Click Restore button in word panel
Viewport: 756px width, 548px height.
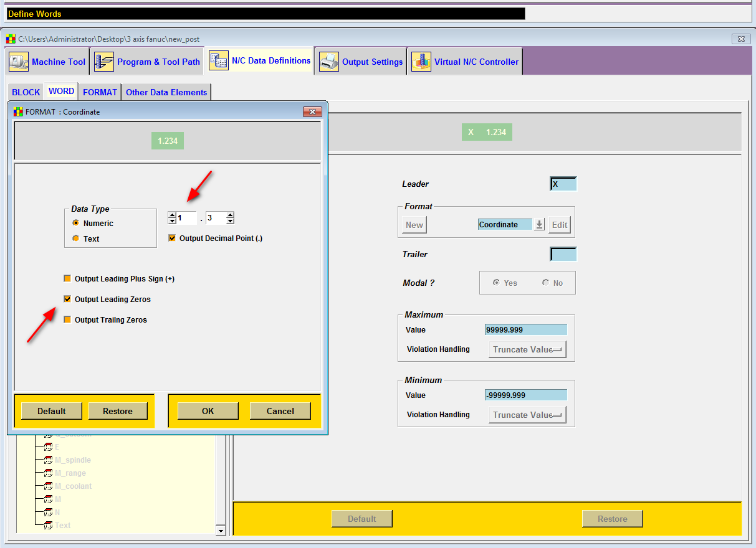613,519
